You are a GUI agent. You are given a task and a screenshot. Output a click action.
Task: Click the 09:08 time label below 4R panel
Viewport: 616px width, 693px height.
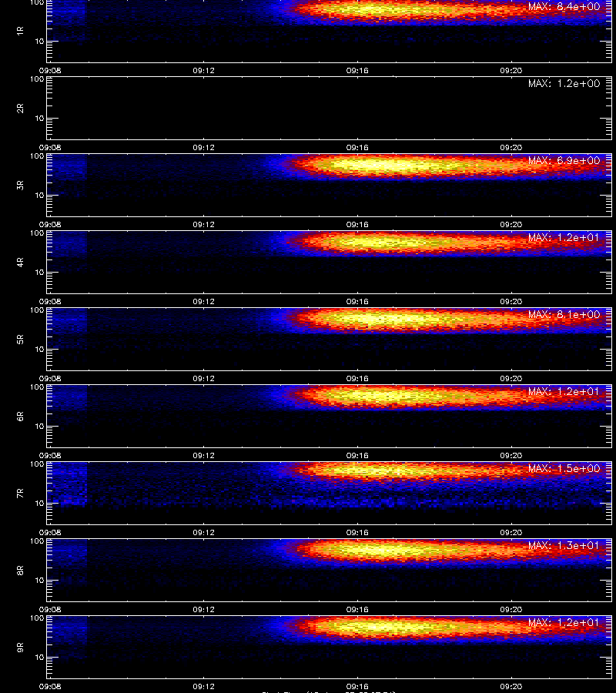click(x=50, y=301)
